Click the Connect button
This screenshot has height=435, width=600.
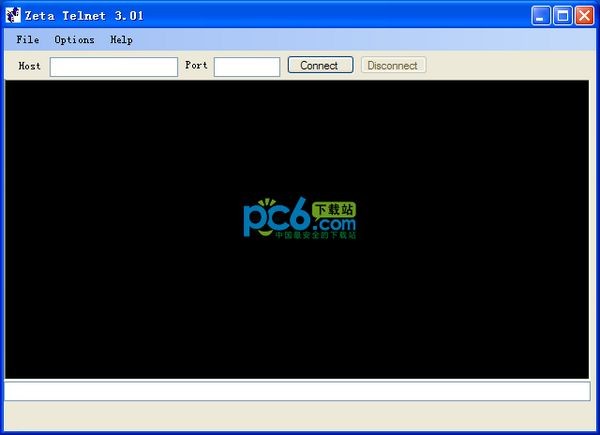coord(320,65)
